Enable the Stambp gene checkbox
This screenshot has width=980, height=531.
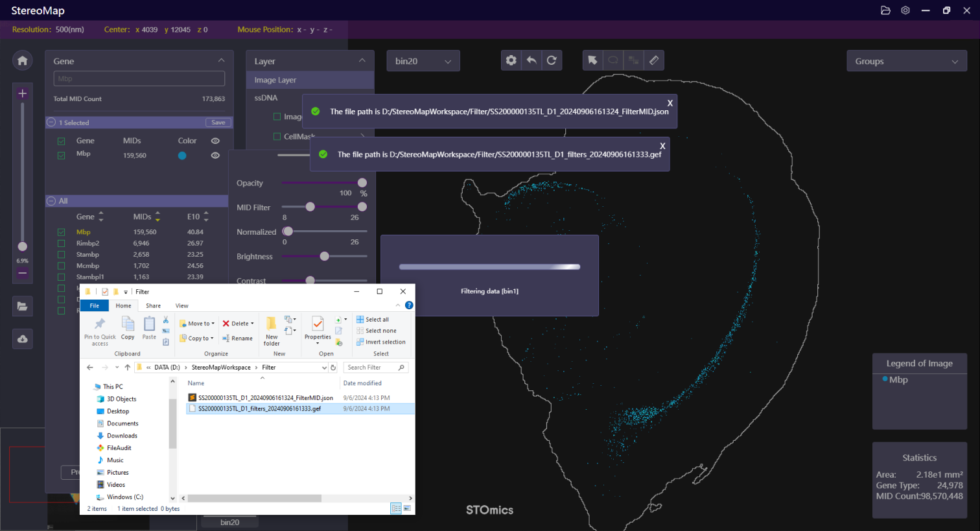62,255
